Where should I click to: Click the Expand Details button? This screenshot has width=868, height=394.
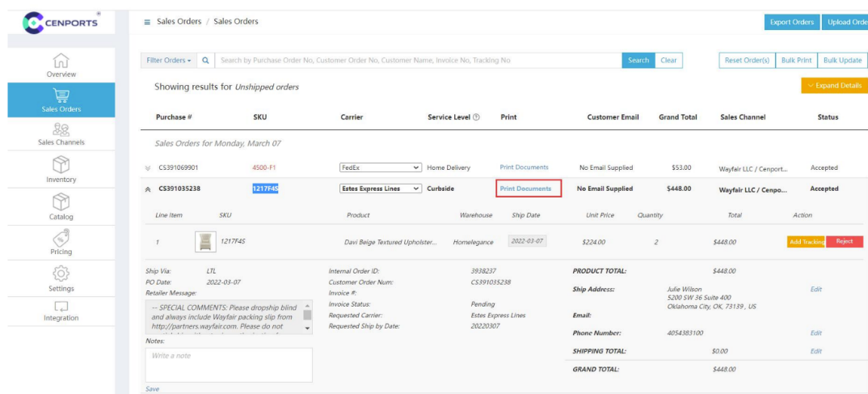tap(834, 86)
